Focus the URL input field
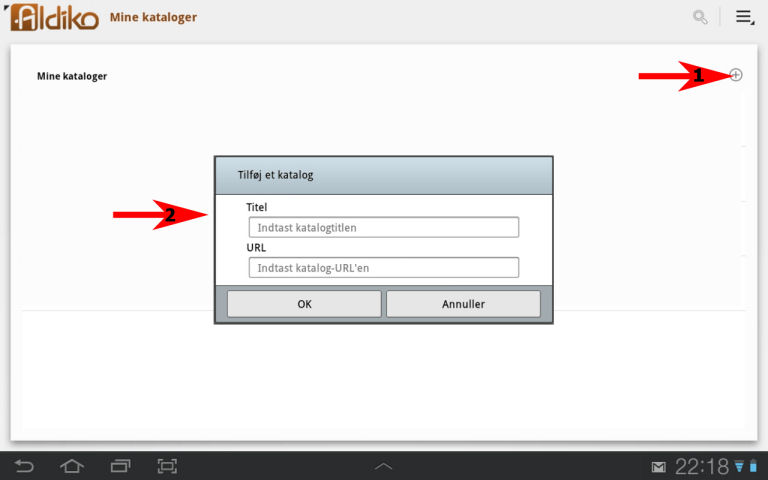This screenshot has height=480, width=768. coord(383,267)
